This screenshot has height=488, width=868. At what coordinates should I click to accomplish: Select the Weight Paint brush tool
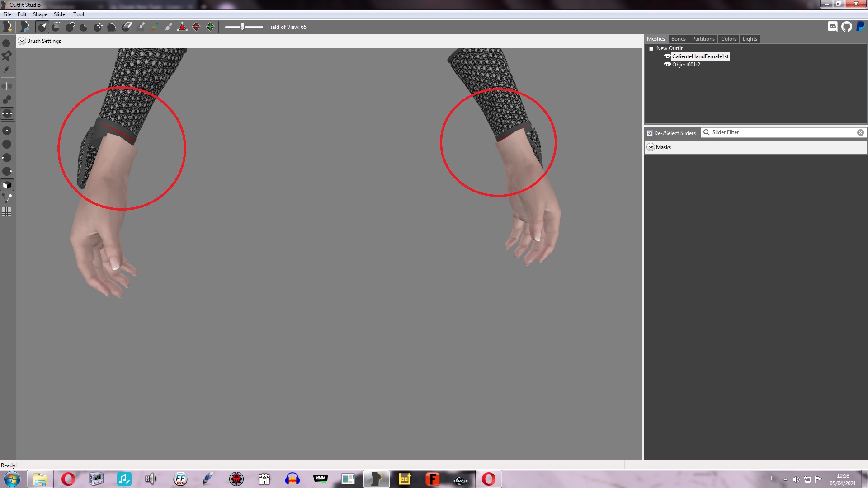pyautogui.click(x=141, y=27)
